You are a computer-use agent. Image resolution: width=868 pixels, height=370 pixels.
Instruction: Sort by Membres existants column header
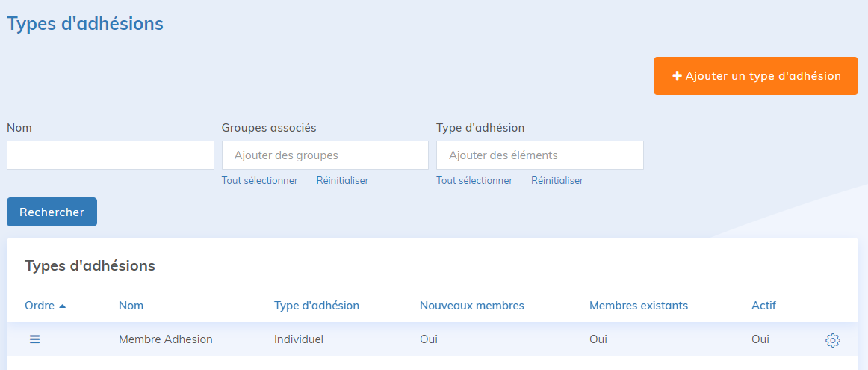click(638, 306)
